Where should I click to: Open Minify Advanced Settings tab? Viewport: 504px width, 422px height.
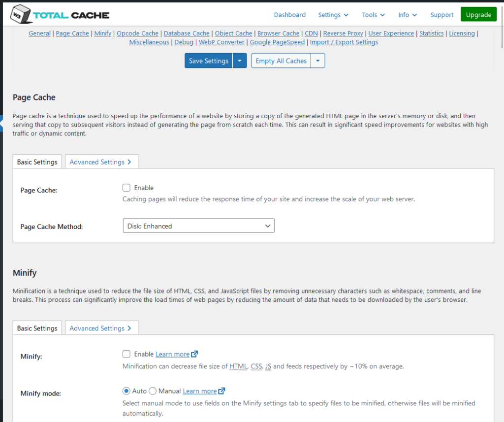pos(101,328)
